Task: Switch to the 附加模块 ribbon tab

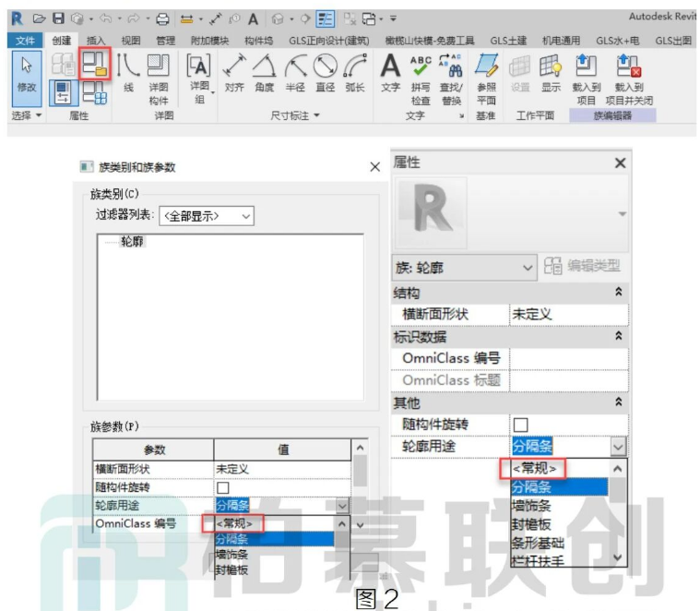Action: pyautogui.click(x=210, y=41)
